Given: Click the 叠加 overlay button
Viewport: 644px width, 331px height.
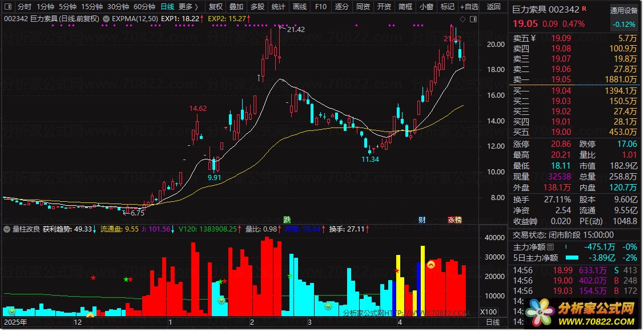Looking at the screenshot, I should tap(236, 7).
